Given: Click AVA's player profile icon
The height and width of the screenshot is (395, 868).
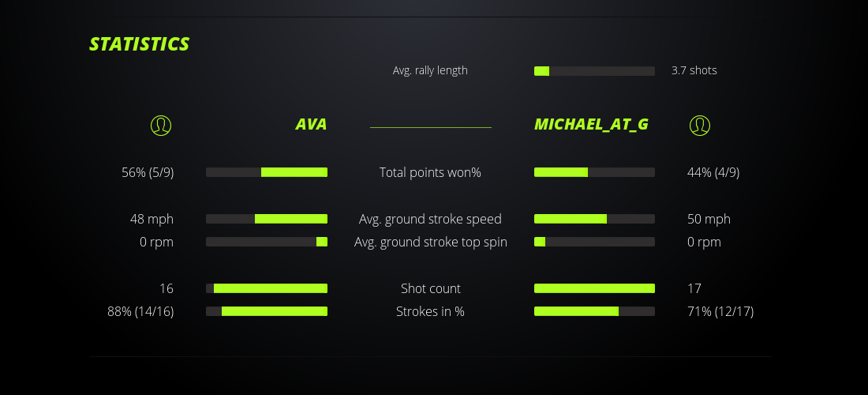Looking at the screenshot, I should click(x=161, y=125).
